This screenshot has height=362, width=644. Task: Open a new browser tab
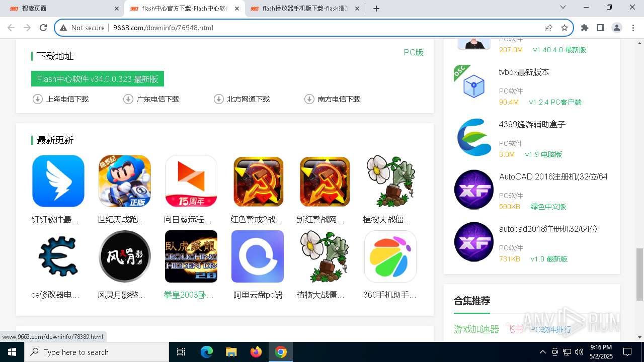(x=376, y=9)
